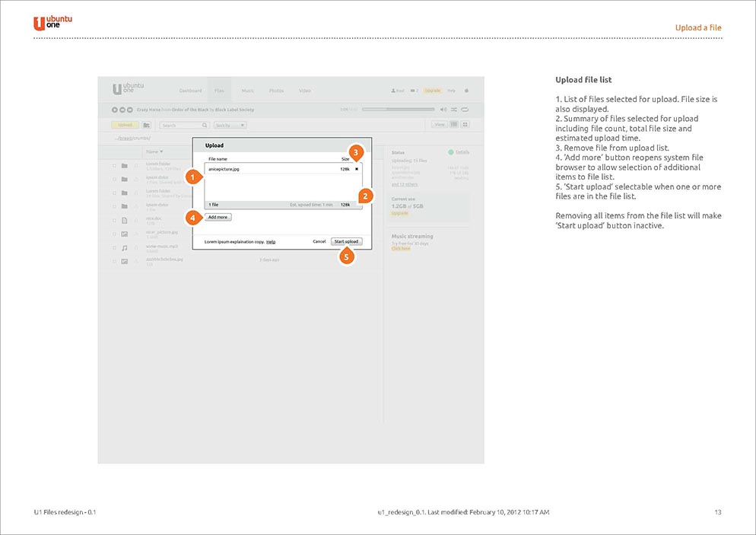This screenshot has width=756, height=535.
Task: Click the green status indicator icon
Action: click(x=451, y=152)
